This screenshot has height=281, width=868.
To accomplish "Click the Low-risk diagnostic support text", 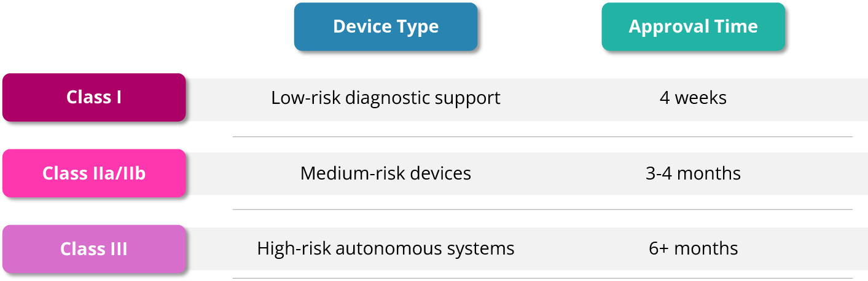I will (x=385, y=98).
